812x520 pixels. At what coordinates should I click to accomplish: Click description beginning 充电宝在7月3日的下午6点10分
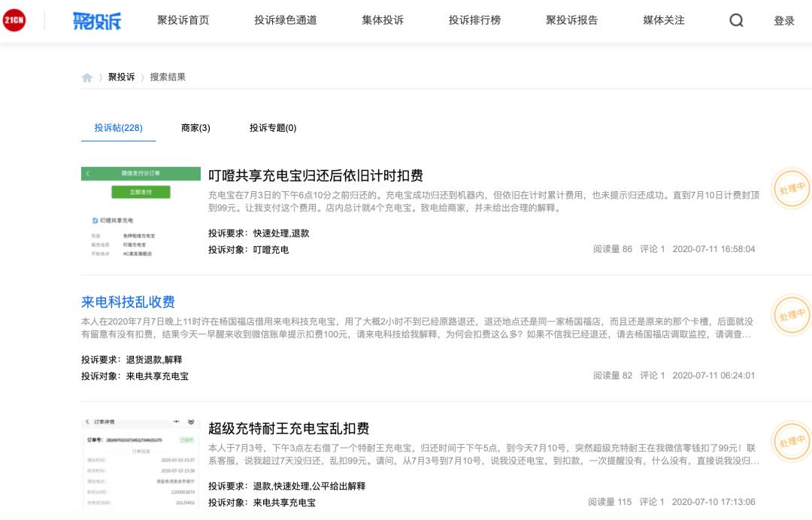483,202
